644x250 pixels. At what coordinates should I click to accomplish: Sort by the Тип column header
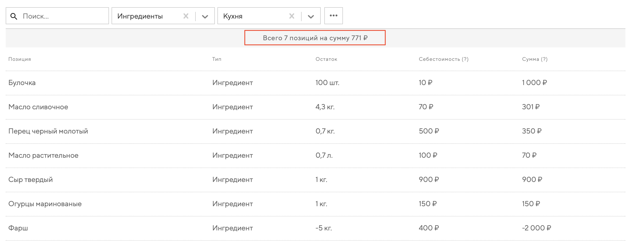[x=217, y=59]
